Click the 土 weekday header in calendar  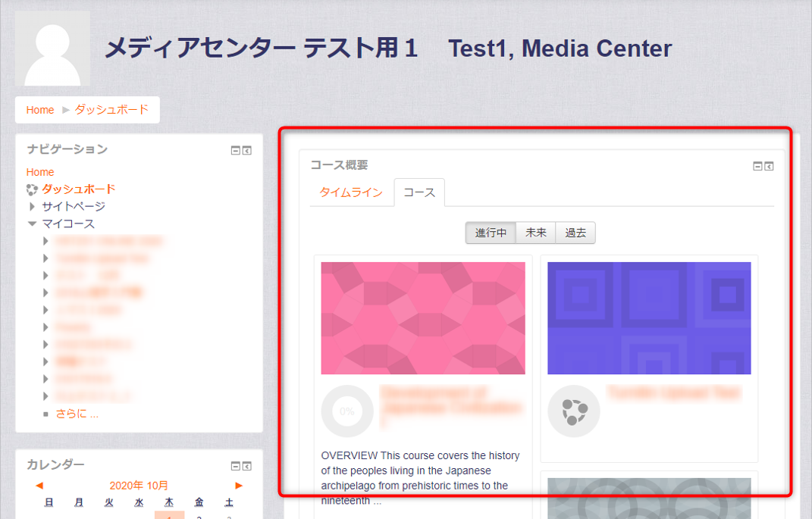point(230,502)
